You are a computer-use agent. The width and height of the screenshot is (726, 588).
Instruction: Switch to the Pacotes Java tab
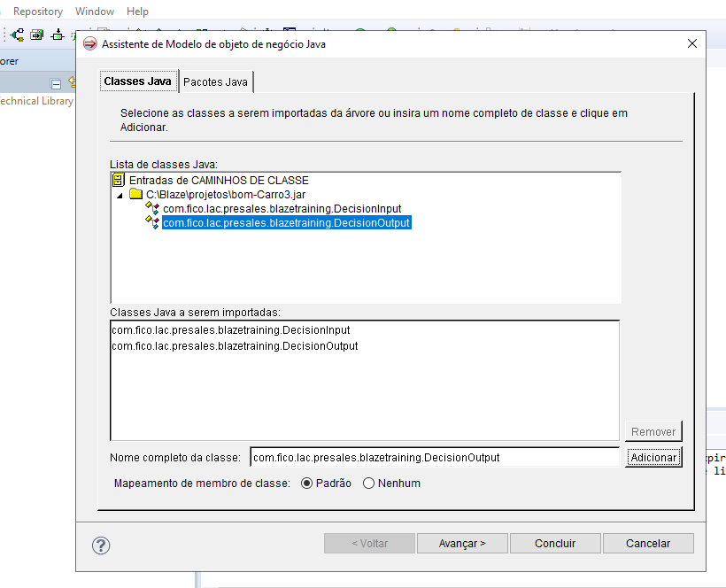[x=215, y=81]
